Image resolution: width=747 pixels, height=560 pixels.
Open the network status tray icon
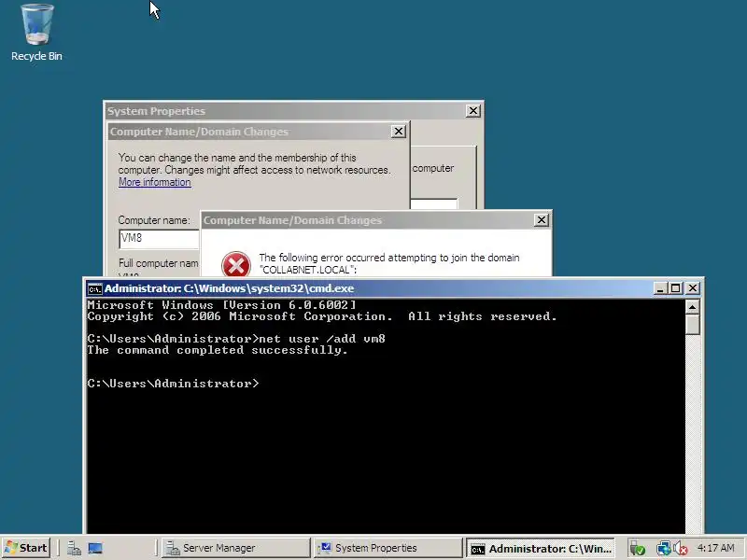(663, 549)
